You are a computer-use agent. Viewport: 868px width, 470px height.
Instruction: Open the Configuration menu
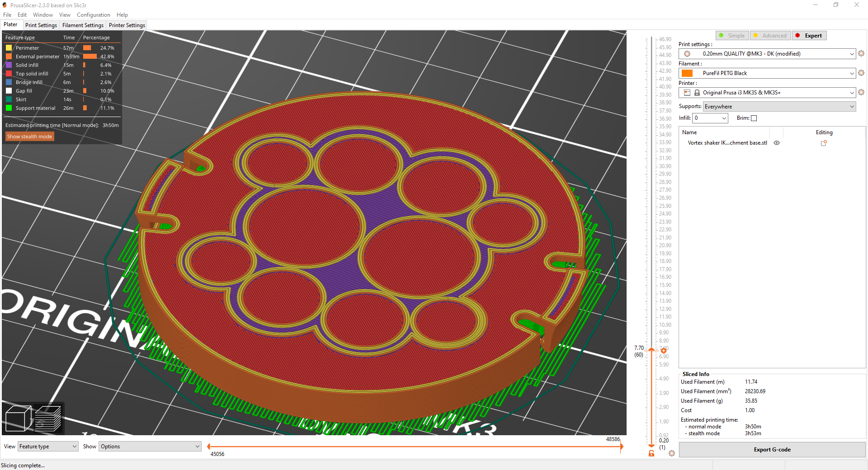93,15
